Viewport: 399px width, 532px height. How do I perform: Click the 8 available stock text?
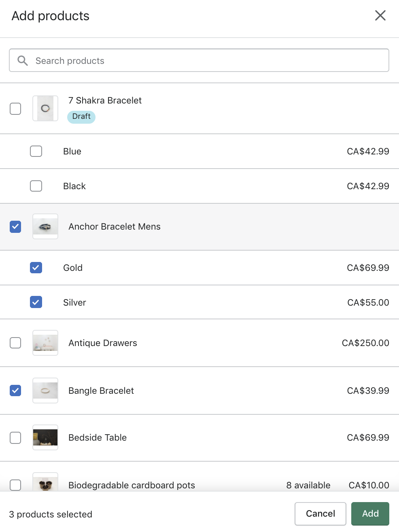click(308, 485)
